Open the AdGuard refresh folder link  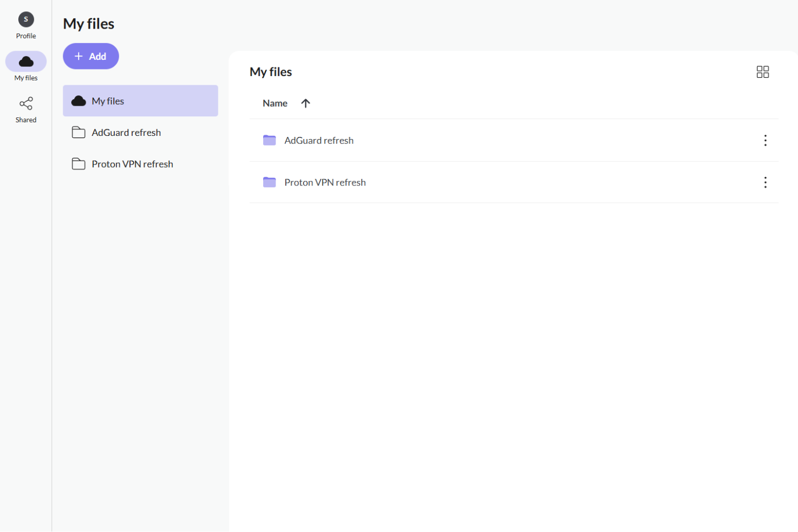pos(319,140)
